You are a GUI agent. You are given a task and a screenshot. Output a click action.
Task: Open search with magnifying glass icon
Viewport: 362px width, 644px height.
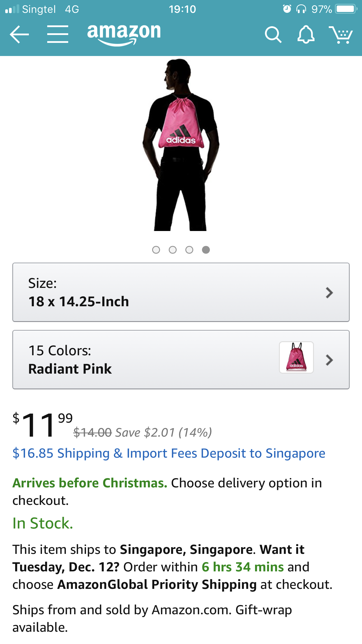(273, 35)
